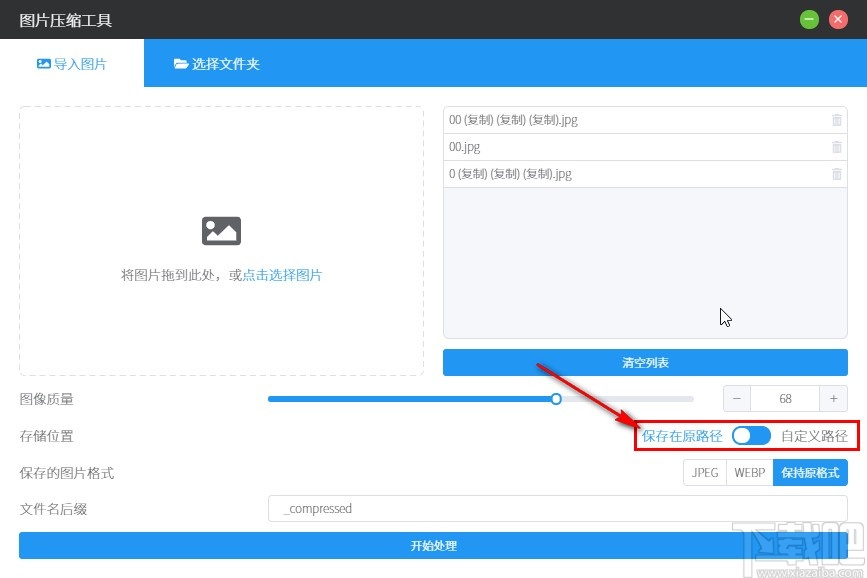Click the picture icon on the 导入图片 tab

43,62
